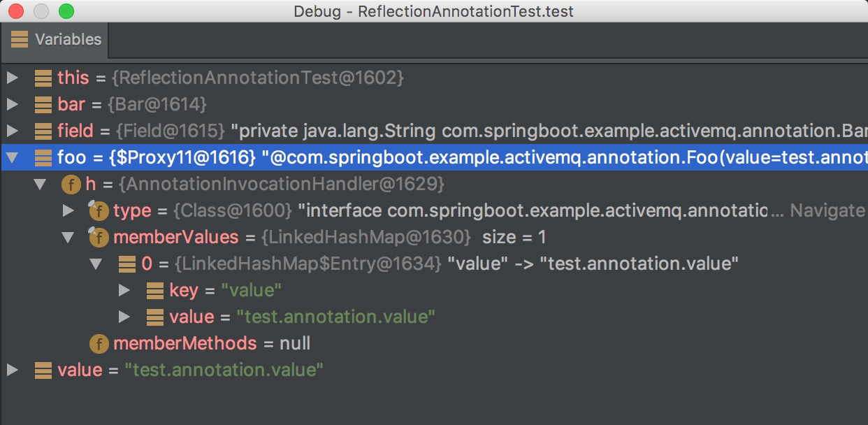This screenshot has width=868, height=425.
Task: Click the variable icon beside 'this'
Action: 43,78
